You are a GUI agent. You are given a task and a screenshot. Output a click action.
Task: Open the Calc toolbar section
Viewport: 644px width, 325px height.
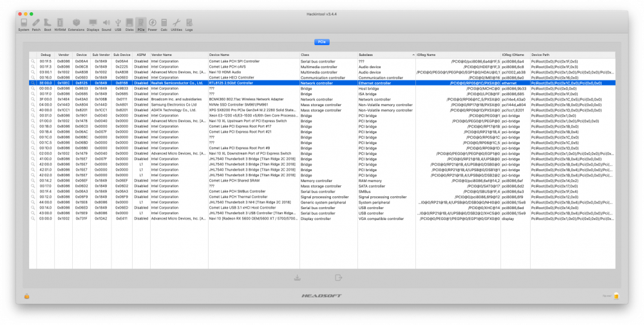[164, 24]
